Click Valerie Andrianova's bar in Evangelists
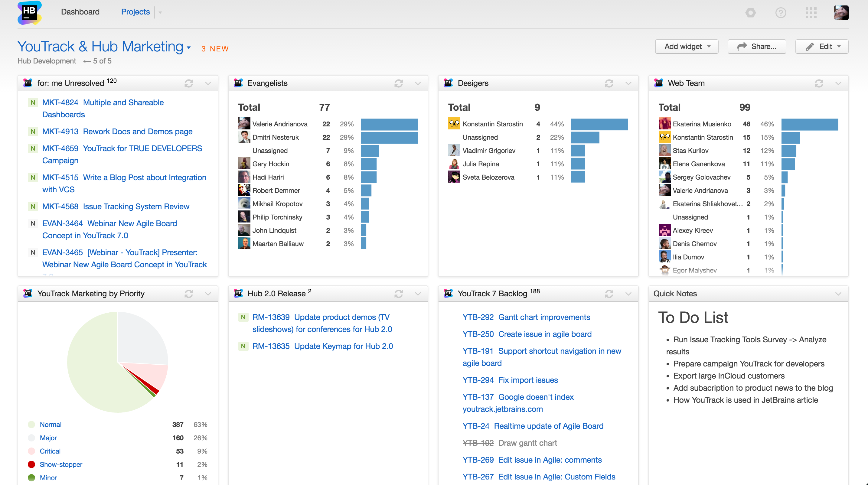Viewport: 868px width, 485px height. tap(389, 124)
